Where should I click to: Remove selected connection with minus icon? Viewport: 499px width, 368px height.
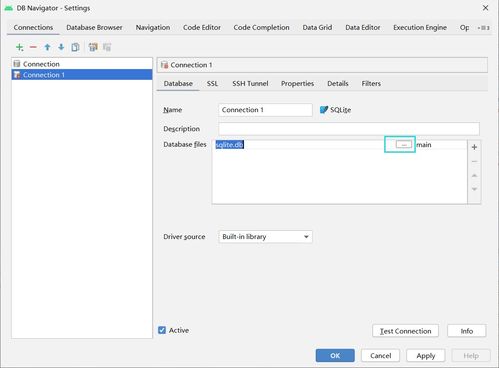(33, 47)
